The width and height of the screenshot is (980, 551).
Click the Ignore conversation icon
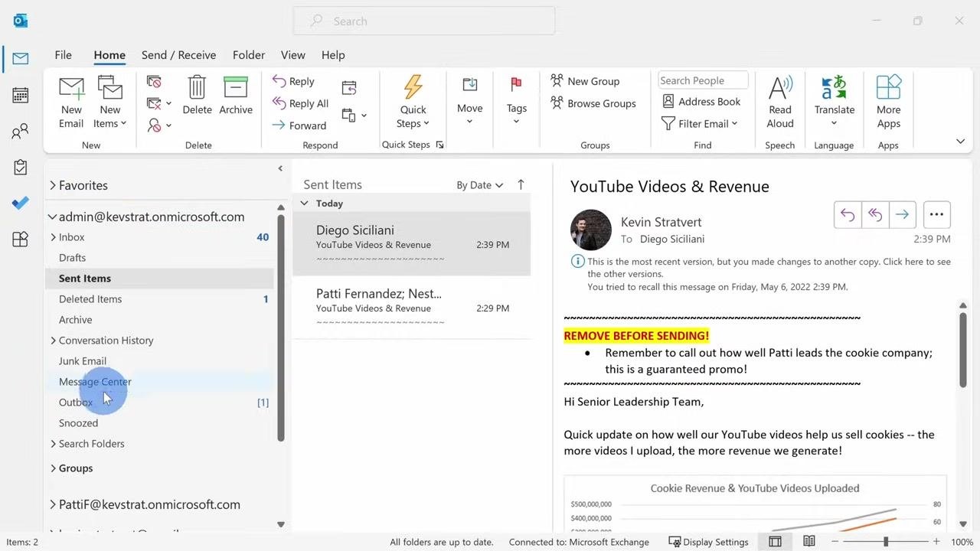154,81
